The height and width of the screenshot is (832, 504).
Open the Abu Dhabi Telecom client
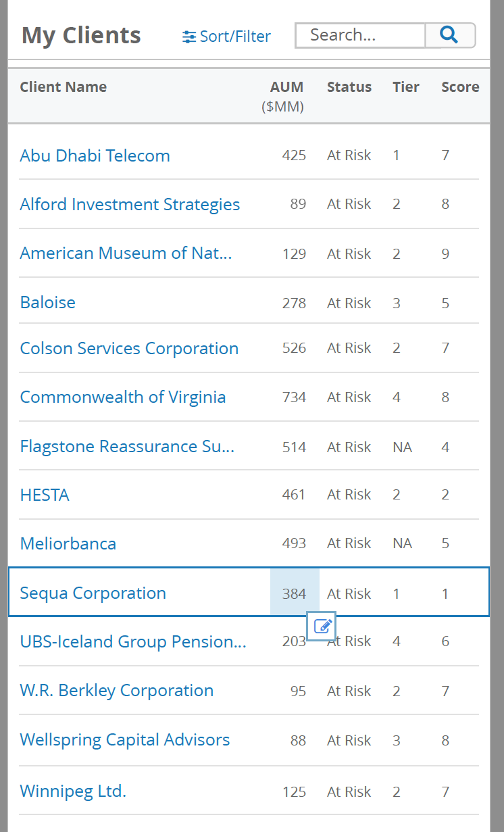[x=95, y=155]
